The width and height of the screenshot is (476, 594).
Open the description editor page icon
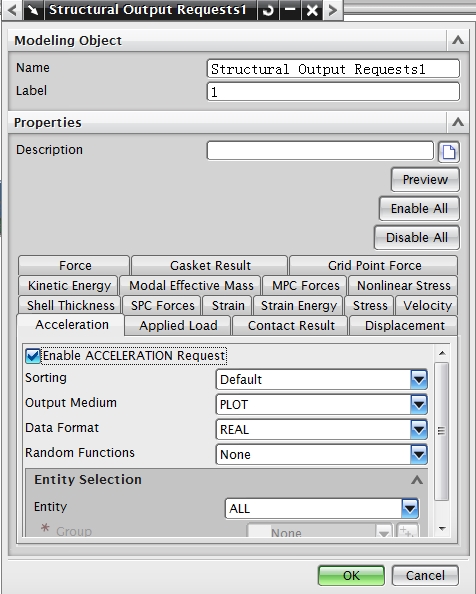point(449,152)
